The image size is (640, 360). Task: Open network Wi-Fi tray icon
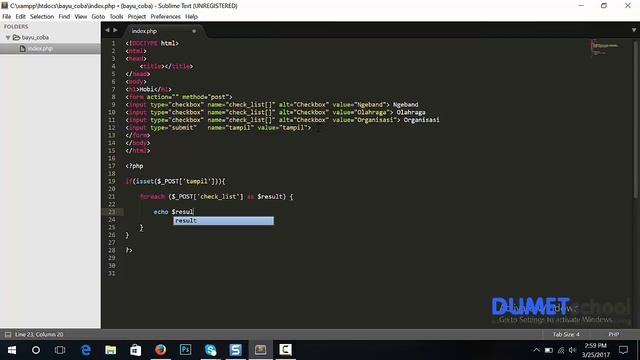561,350
